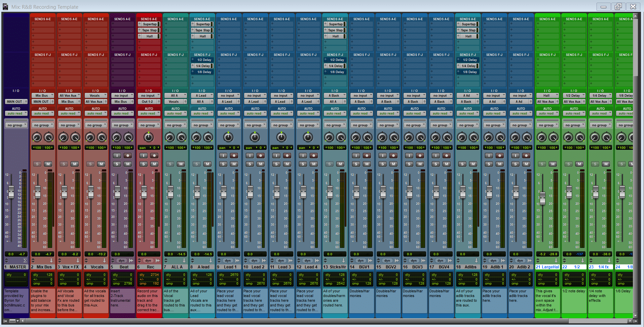Click the output window icon beside Mix Bus's MAIN OUT
The width and height of the screenshot is (644, 327).
(52, 102)
